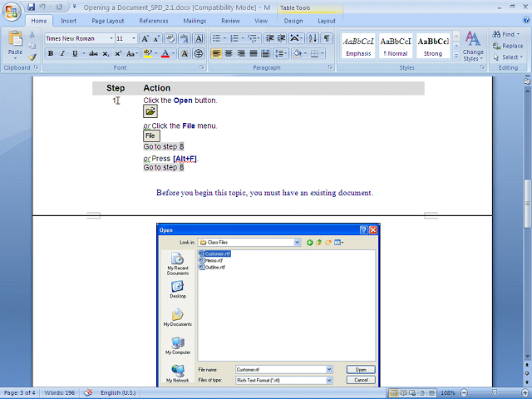The width and height of the screenshot is (532, 399).
Task: Click Find in Editing group
Action: [x=506, y=34]
